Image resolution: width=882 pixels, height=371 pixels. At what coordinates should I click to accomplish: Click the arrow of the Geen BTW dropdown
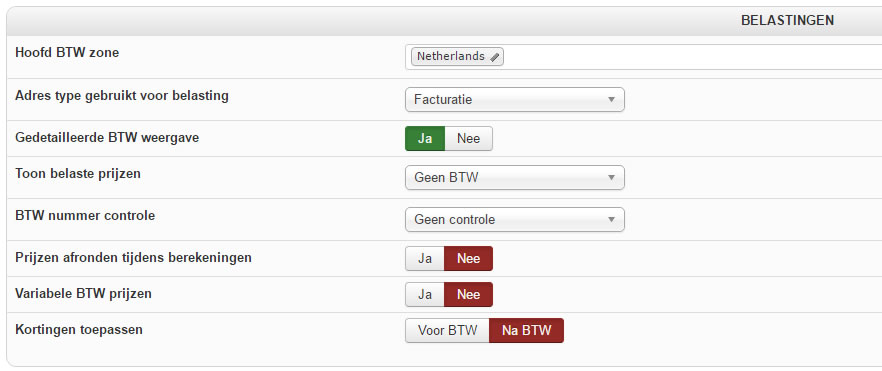coord(611,178)
